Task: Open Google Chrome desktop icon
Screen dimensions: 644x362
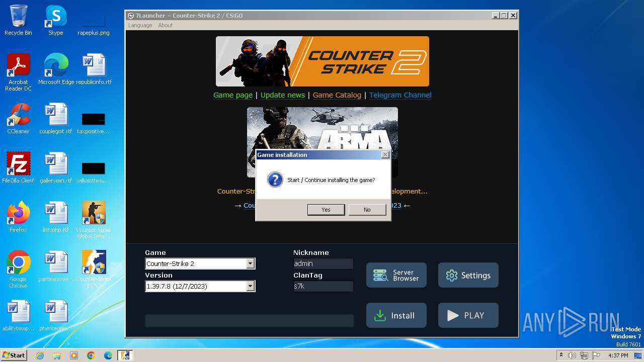Action: (x=18, y=269)
